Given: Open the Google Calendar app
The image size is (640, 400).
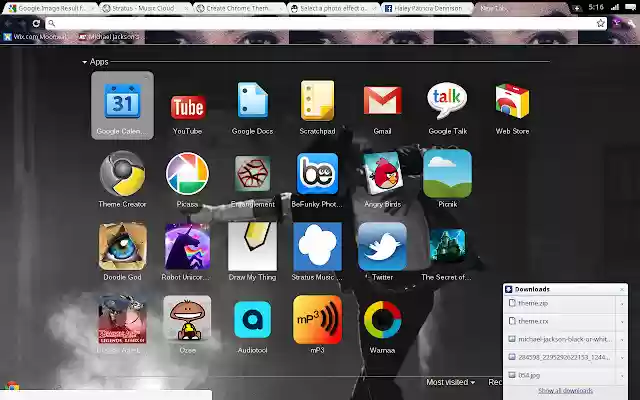Looking at the screenshot, I should [122, 106].
